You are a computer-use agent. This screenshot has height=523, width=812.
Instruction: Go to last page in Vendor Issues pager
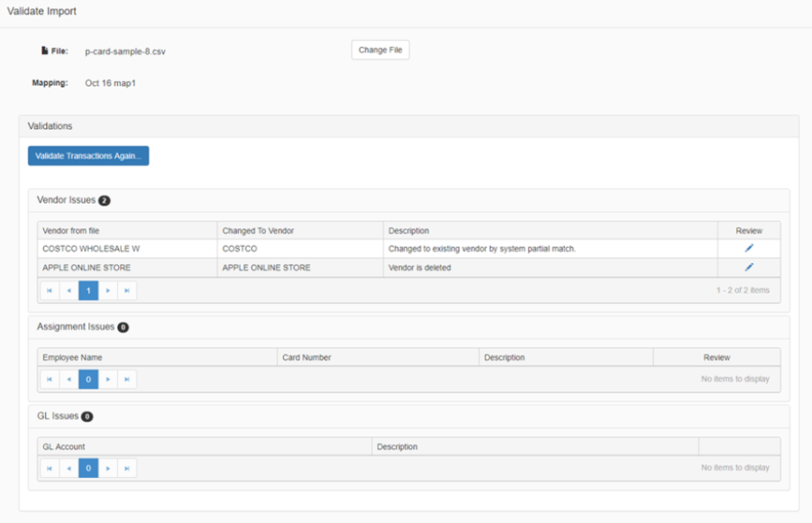pos(127,290)
